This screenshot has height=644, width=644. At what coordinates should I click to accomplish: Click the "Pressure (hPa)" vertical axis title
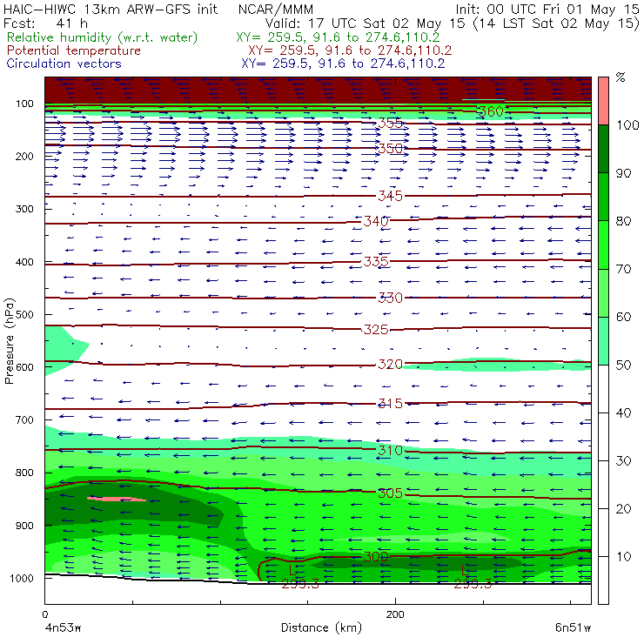[9, 341]
